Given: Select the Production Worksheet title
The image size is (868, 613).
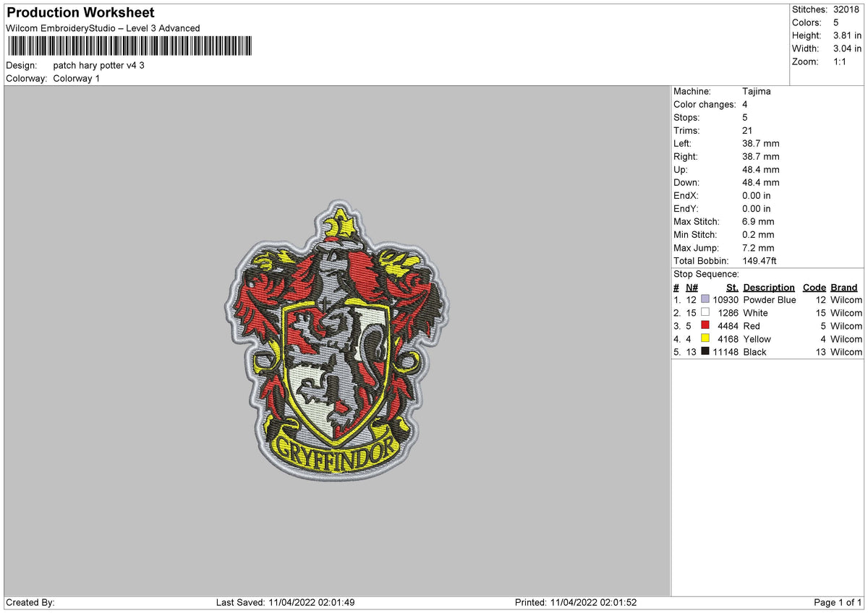Looking at the screenshot, I should tap(80, 12).
